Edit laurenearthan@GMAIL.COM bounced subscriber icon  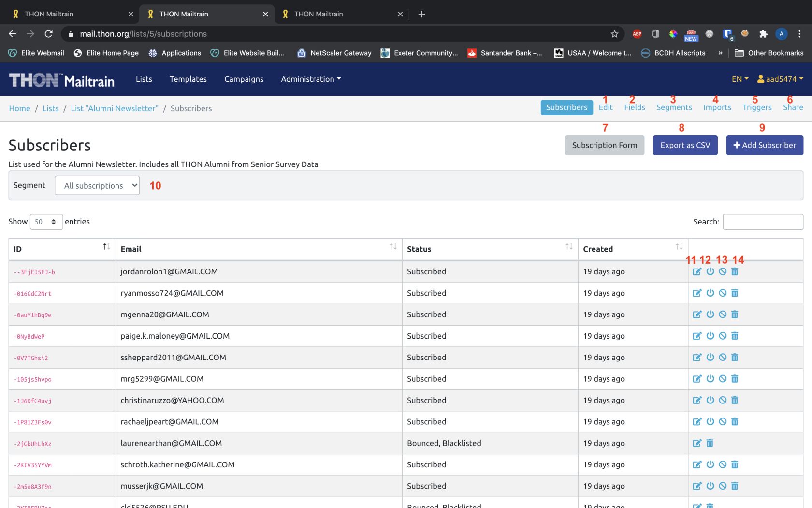click(697, 443)
